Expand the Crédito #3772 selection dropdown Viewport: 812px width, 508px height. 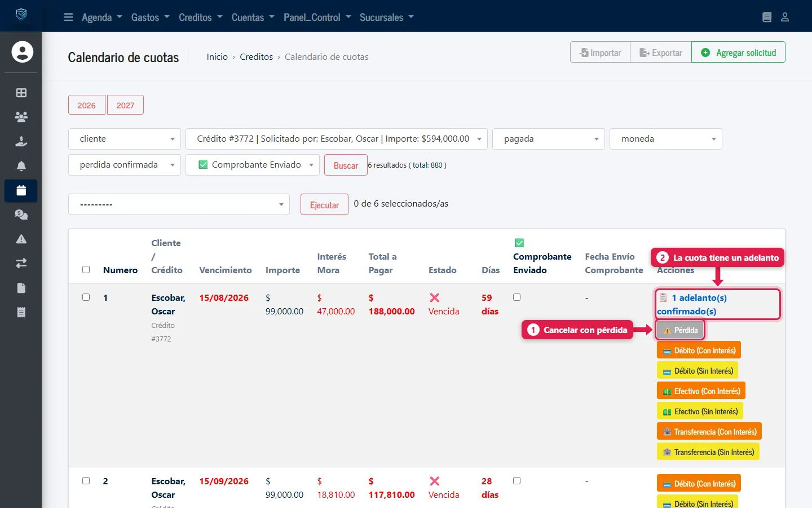click(337, 139)
